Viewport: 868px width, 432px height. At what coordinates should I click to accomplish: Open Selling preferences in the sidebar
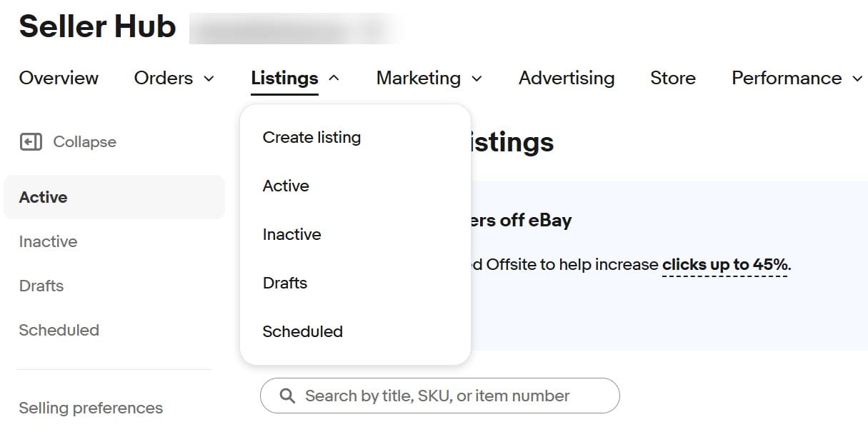(91, 408)
